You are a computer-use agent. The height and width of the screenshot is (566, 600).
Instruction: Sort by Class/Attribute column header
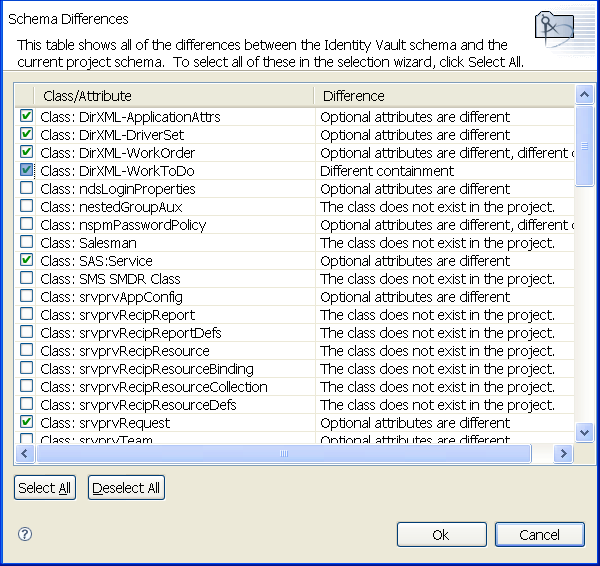[174, 96]
